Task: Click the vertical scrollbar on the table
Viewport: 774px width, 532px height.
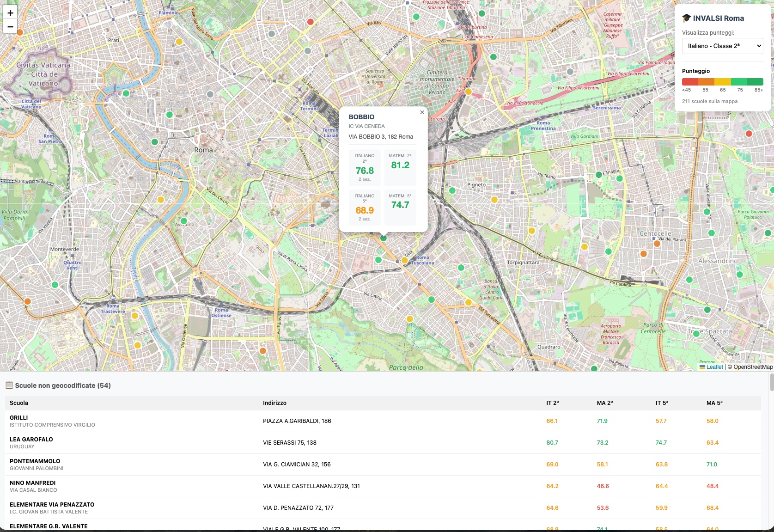Action: point(771,383)
